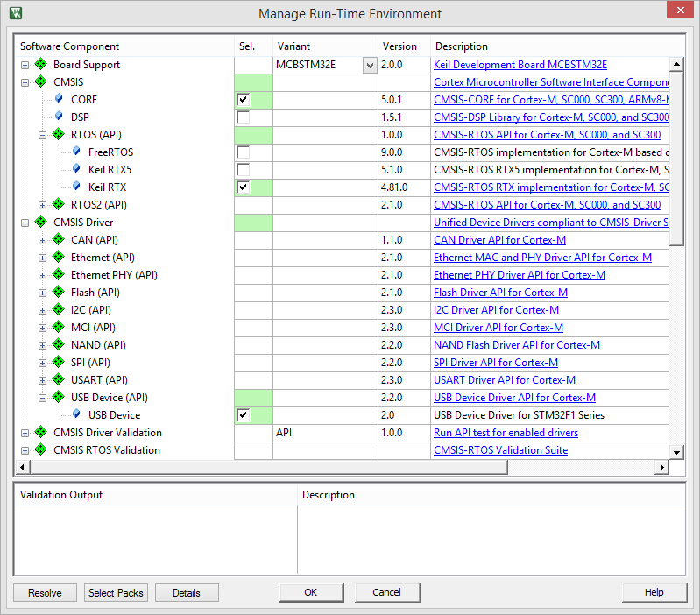
Task: Click the CMSIS green diamond icon
Action: tap(41, 81)
